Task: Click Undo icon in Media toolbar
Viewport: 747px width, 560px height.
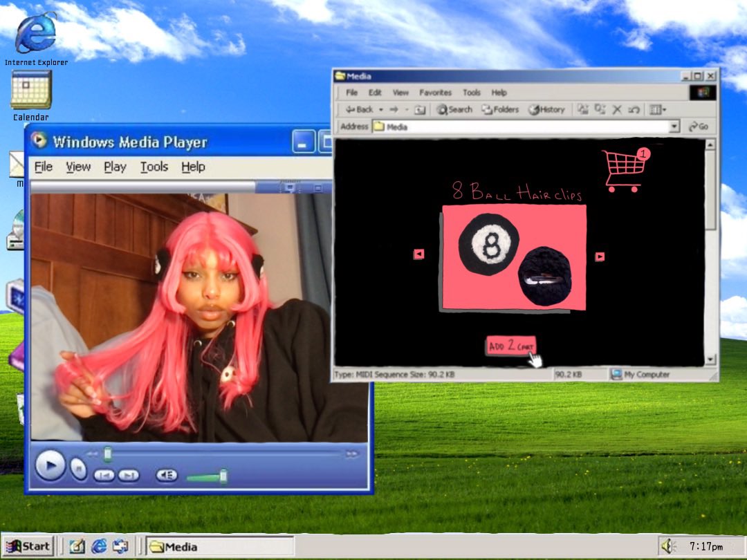Action: [x=634, y=110]
